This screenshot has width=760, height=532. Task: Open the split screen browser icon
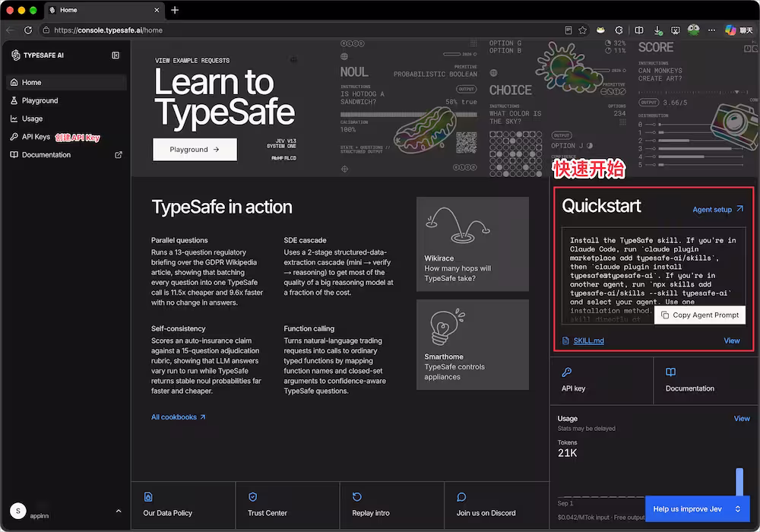click(x=639, y=30)
